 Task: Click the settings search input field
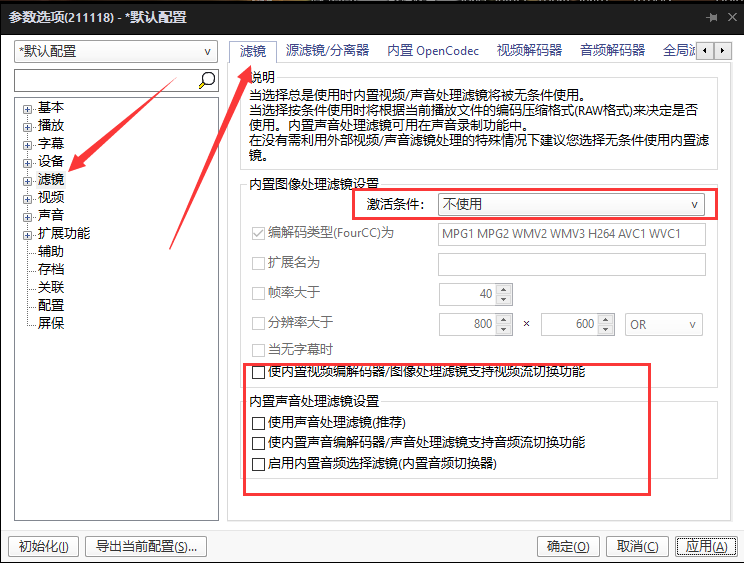click(106, 80)
